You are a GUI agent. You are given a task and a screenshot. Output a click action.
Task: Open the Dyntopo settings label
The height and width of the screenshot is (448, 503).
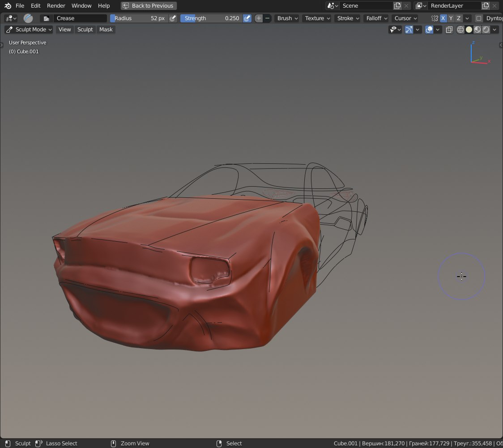[x=494, y=18]
